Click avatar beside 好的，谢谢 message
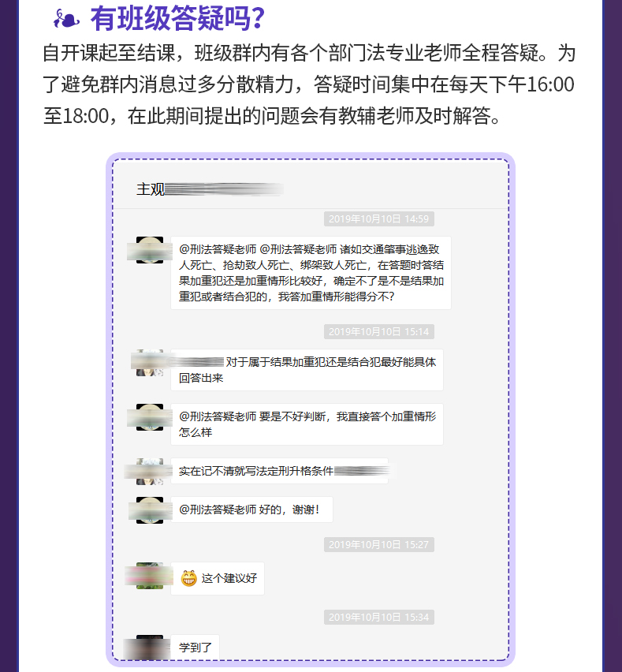Viewport: 622px width, 672px height. (150, 510)
